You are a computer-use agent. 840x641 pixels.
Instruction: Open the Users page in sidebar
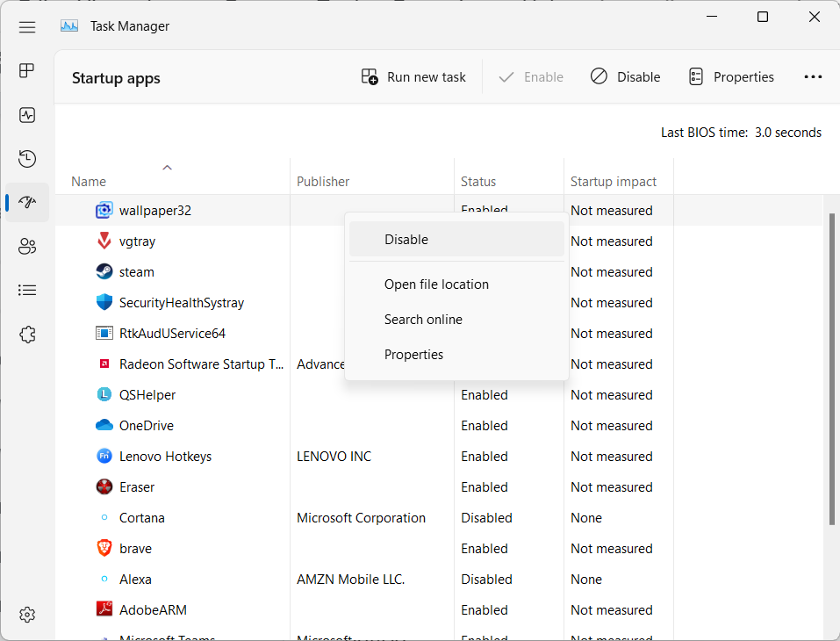click(x=27, y=246)
